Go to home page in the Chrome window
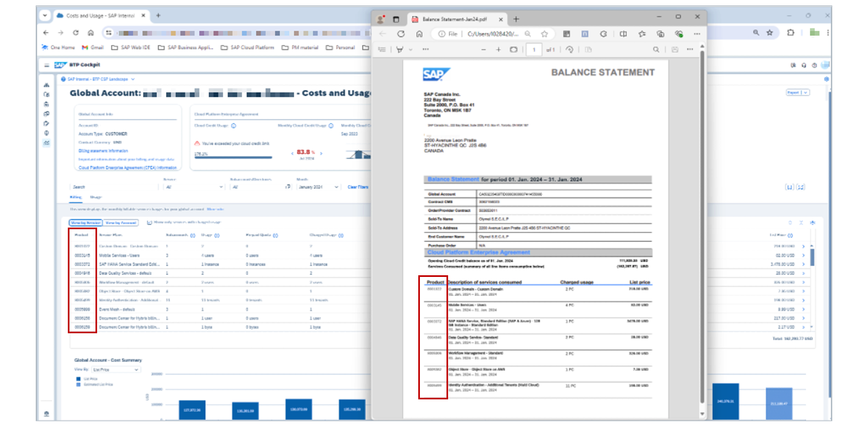Viewport: 868px width, 427px height. tap(91, 33)
